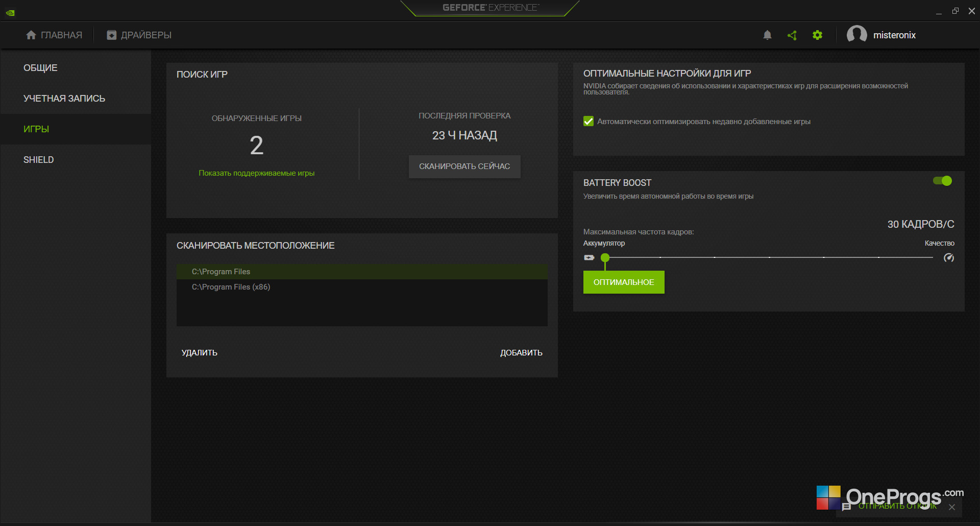
Task: Click the СКАНИРОВАТЬ СЕЙЧАС button
Action: (x=464, y=166)
